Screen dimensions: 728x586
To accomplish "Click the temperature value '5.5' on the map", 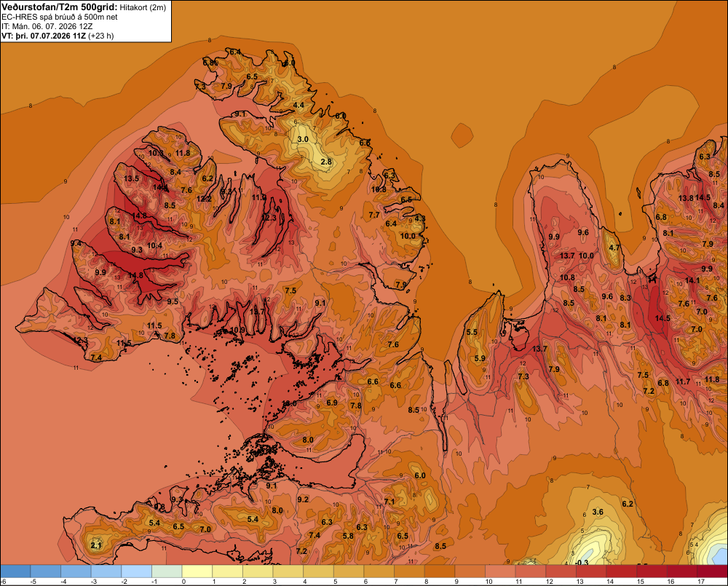I will pyautogui.click(x=472, y=332).
